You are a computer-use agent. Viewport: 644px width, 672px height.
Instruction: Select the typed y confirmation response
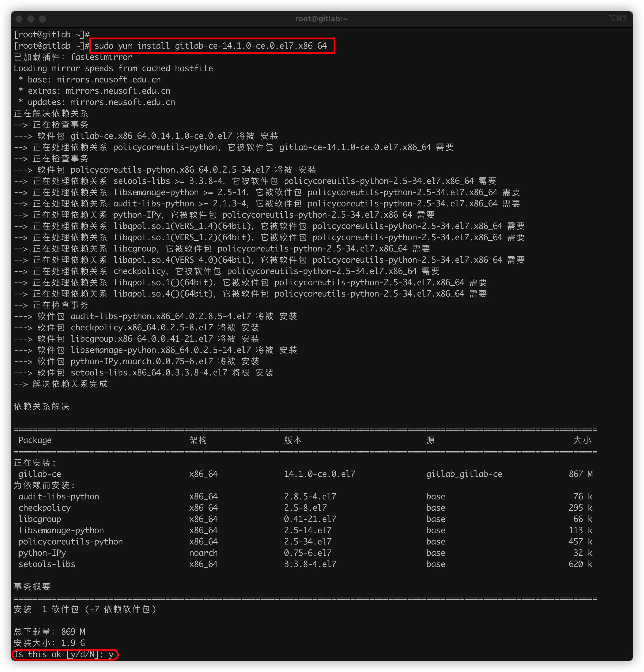pos(111,654)
